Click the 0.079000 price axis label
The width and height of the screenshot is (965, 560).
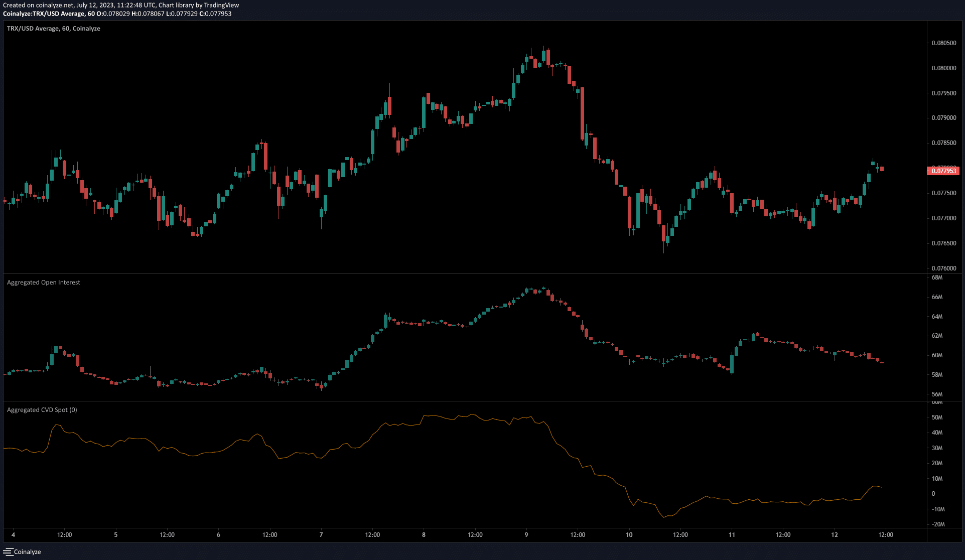click(x=944, y=118)
